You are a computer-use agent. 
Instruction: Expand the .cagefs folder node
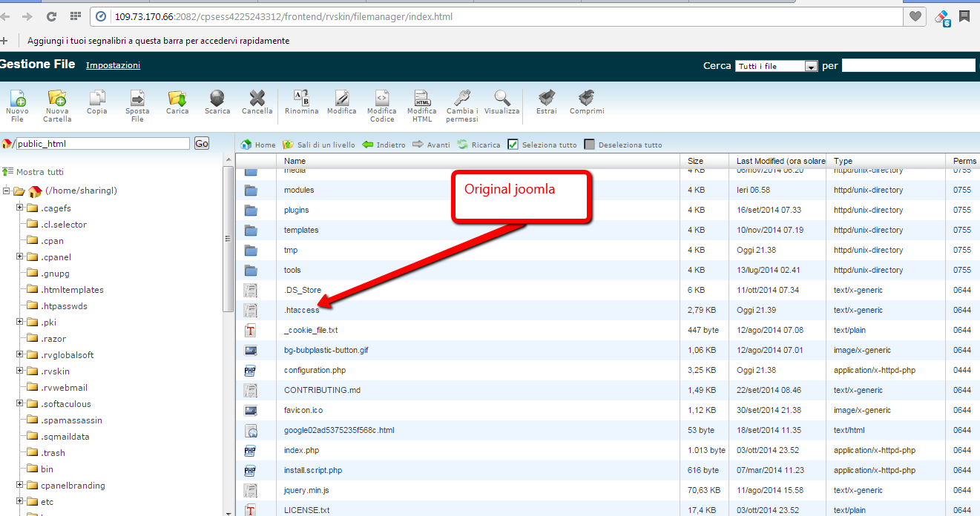coord(20,208)
